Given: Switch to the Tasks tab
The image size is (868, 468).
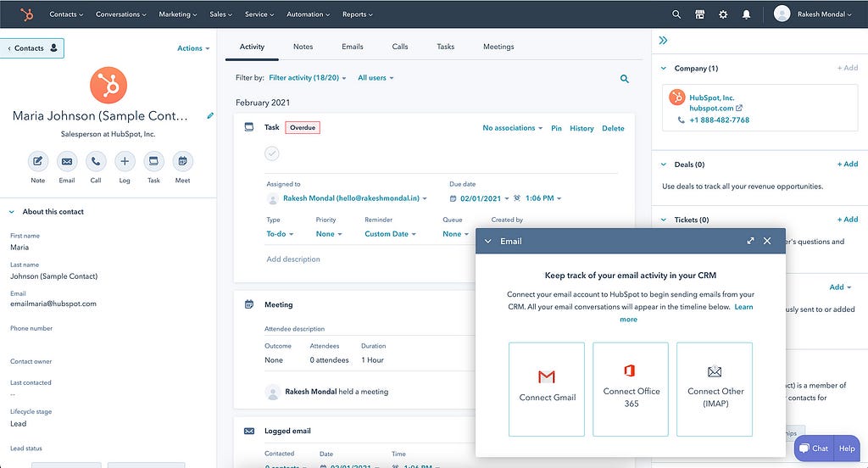Looking at the screenshot, I should click(x=446, y=47).
